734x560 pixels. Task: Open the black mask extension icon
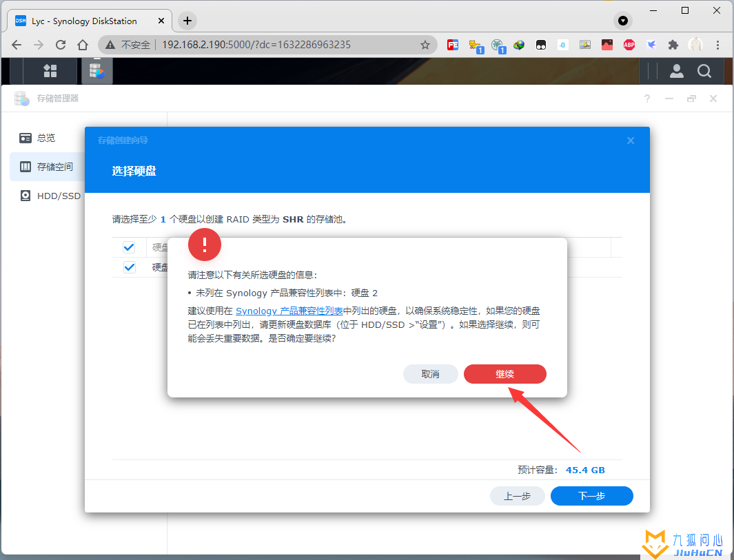pyautogui.click(x=540, y=45)
